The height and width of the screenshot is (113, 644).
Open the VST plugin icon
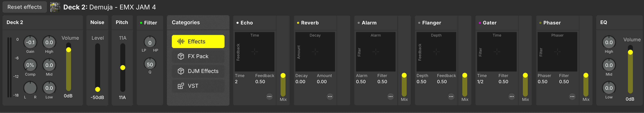(x=181, y=86)
